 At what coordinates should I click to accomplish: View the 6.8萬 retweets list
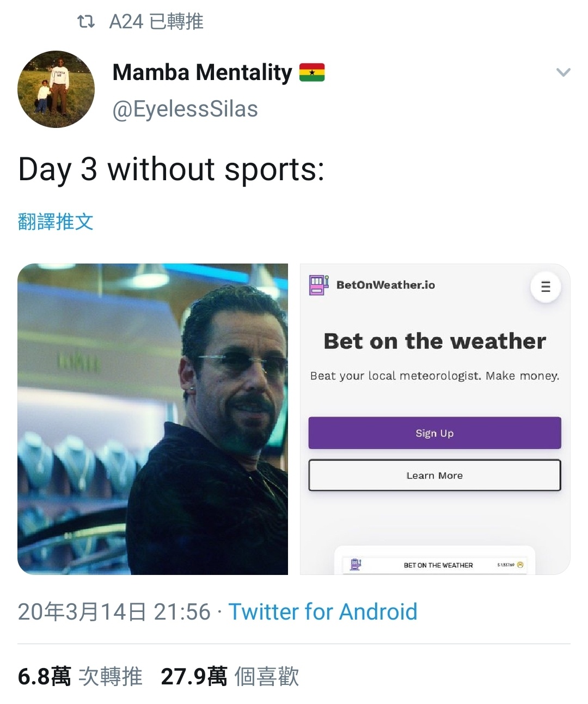pos(80,677)
